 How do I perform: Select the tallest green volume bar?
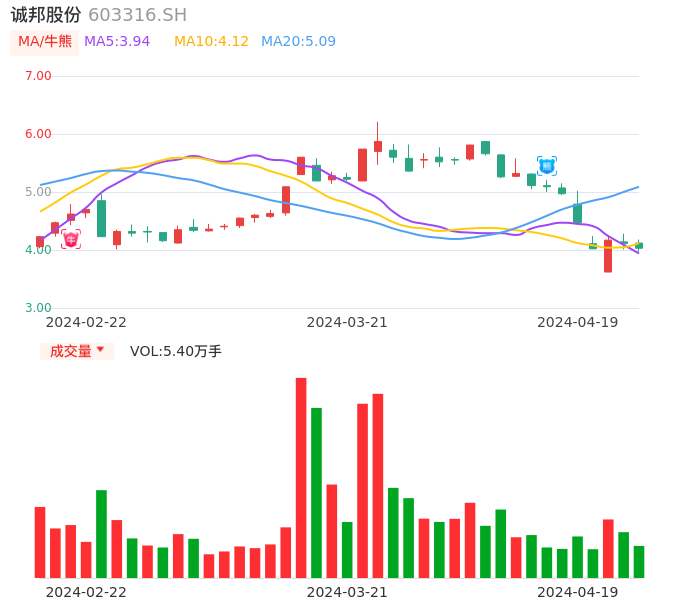(316, 492)
